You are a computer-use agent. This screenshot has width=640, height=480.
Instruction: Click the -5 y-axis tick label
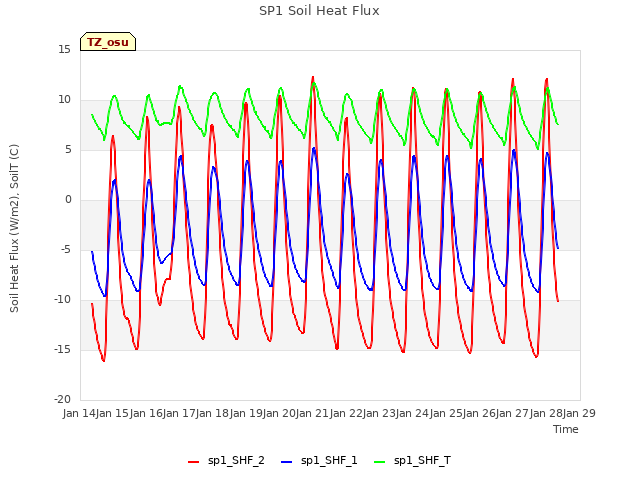point(66,250)
